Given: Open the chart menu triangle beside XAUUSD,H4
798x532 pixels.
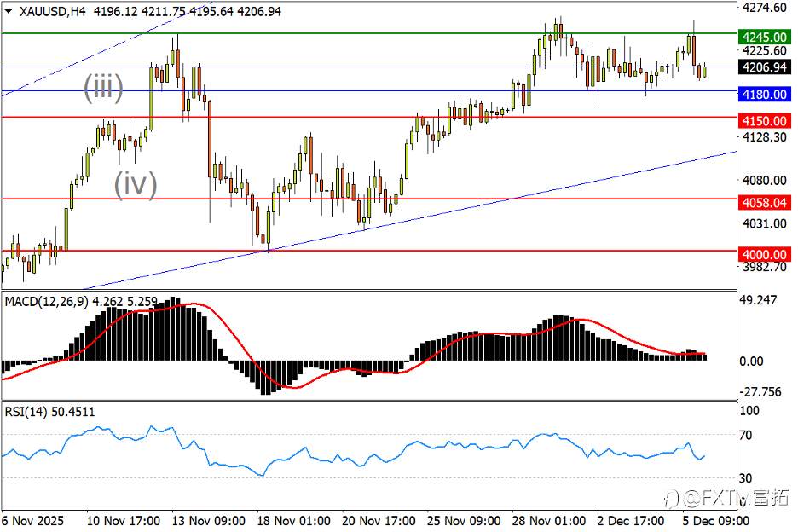Looking at the screenshot, I should point(9,11).
